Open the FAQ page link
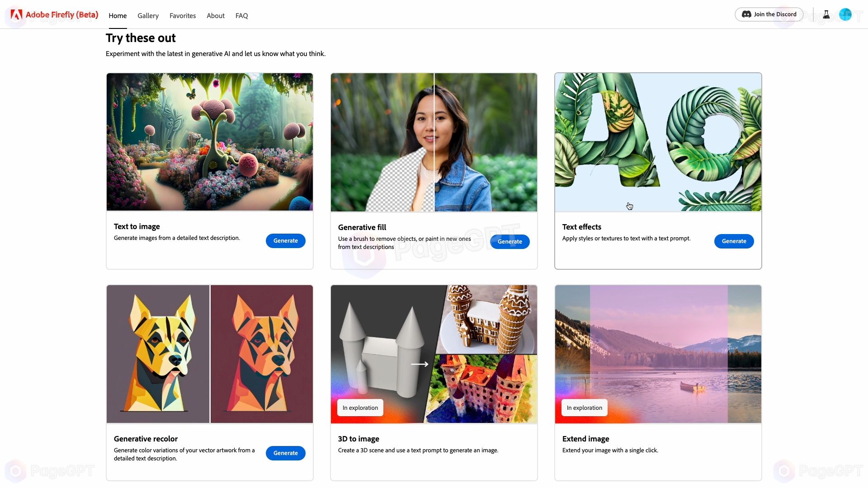Image resolution: width=868 pixels, height=488 pixels. click(241, 15)
